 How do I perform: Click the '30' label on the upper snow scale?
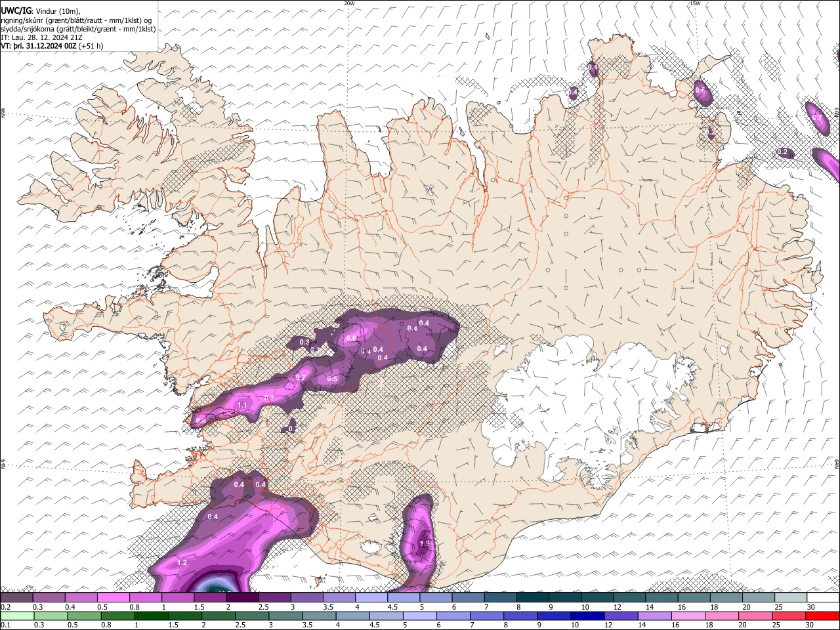[x=811, y=607]
